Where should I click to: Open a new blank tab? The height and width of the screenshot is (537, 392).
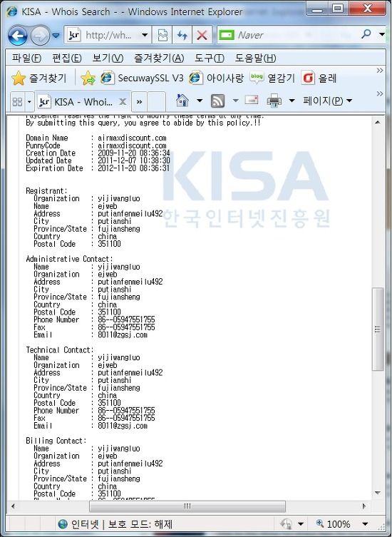[x=157, y=102]
